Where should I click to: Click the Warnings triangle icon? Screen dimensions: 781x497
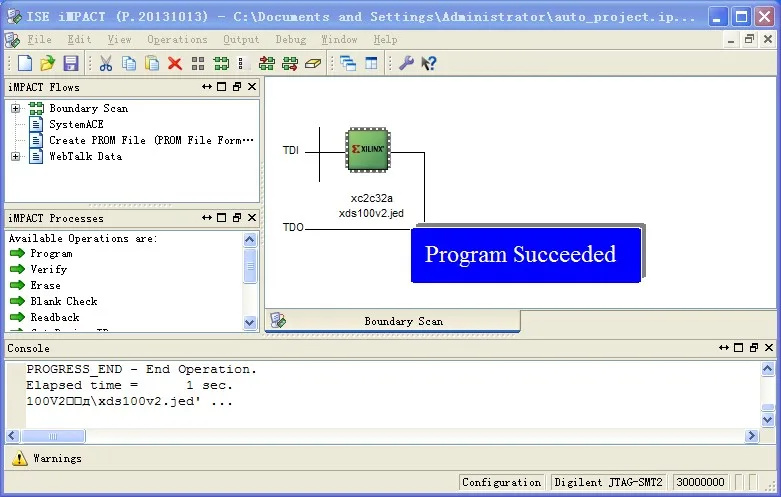19,458
